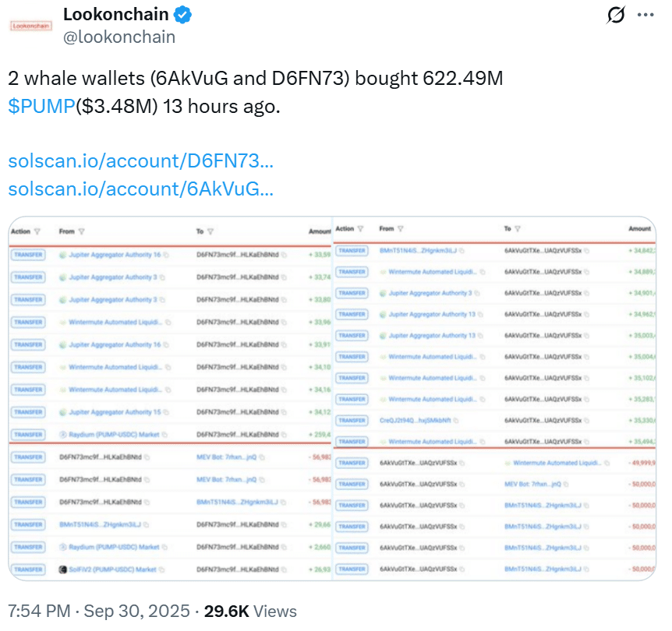Click the Action filter icon in left table

click(x=37, y=231)
